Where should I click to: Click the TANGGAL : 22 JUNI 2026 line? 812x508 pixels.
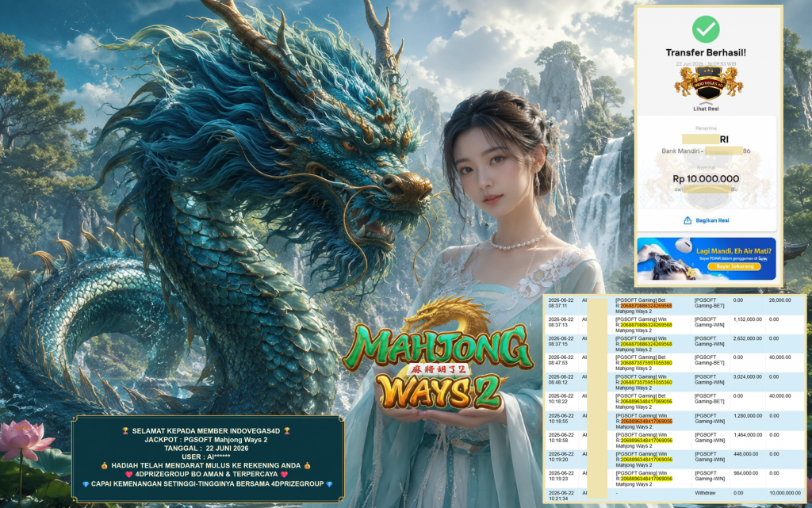pos(206,448)
